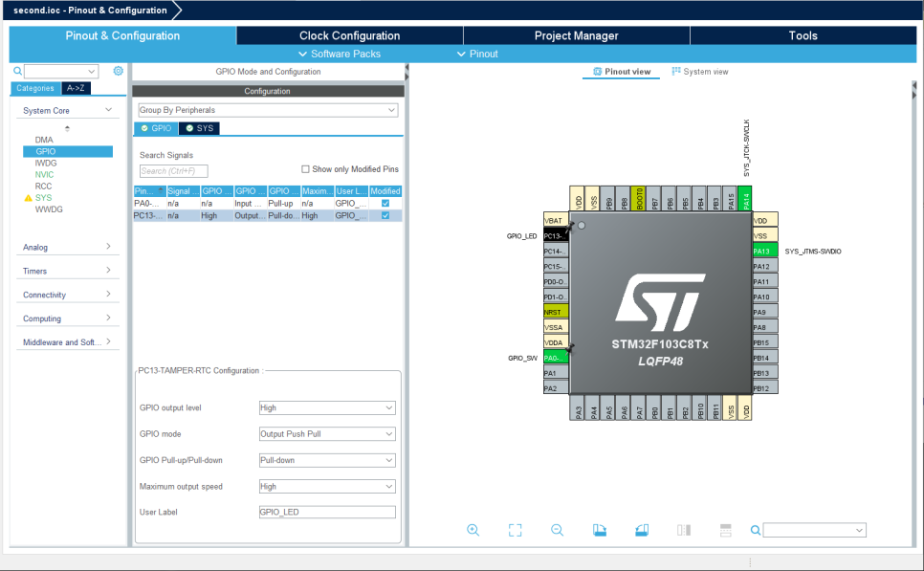Toggle Modified checkbox for PC13 row
Screen dimensions: 924x571
[x=385, y=215]
